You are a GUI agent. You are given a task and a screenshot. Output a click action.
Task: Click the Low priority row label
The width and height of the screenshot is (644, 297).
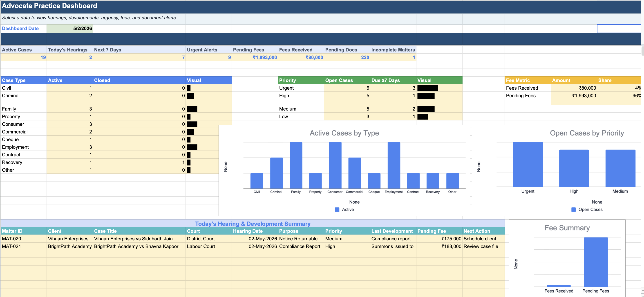point(301,117)
